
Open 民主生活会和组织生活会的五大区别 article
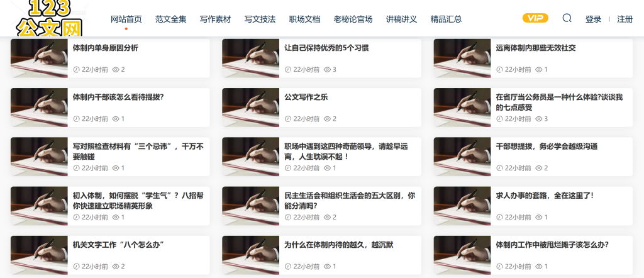[350, 201]
